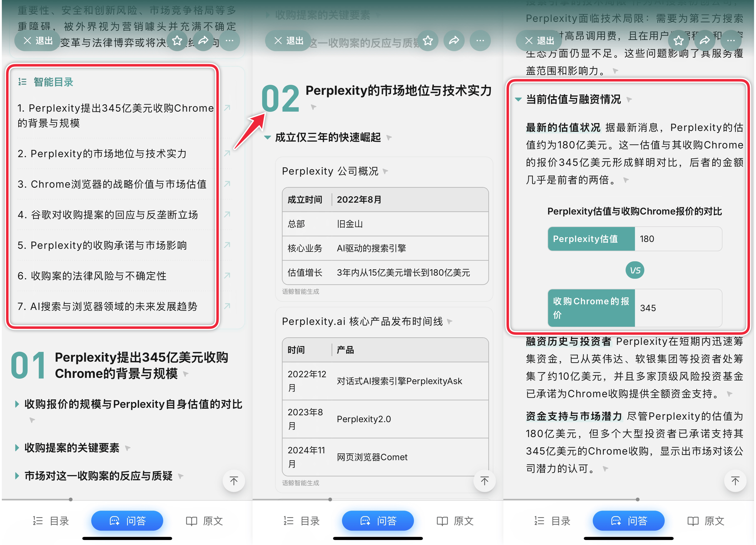This screenshot has height=545, width=756.
Task: Click the 智能目录 list icon
Action: coord(22,82)
